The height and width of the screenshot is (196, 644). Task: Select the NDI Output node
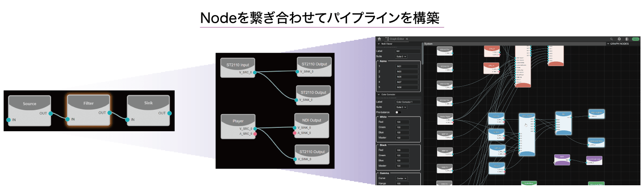[312, 126]
